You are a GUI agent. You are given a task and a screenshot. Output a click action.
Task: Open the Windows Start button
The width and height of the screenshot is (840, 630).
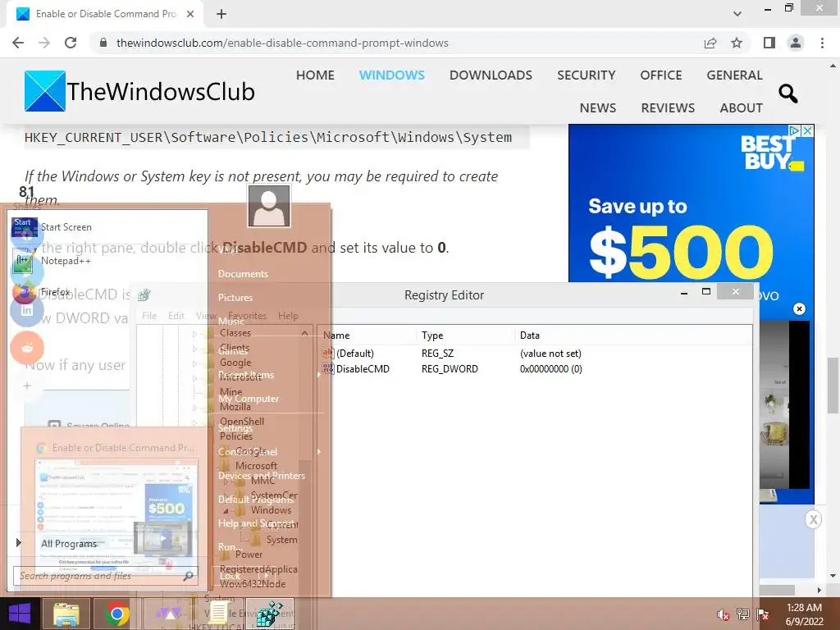click(x=20, y=614)
